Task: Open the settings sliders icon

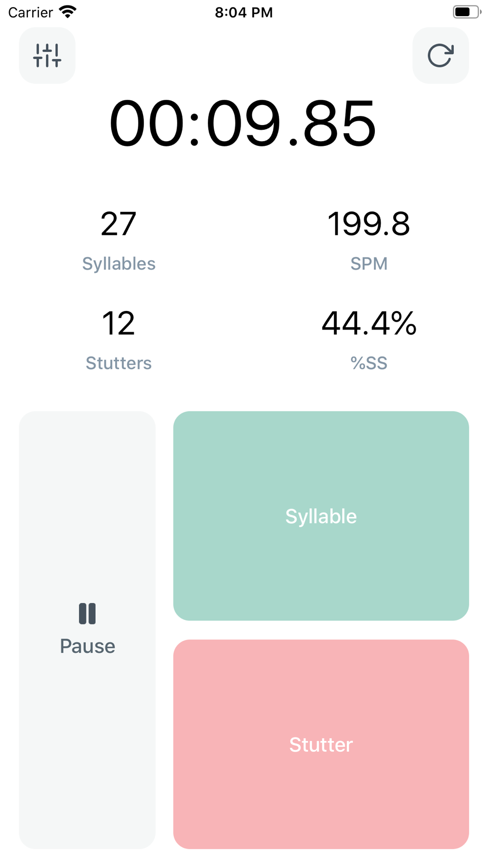Action: 47,56
